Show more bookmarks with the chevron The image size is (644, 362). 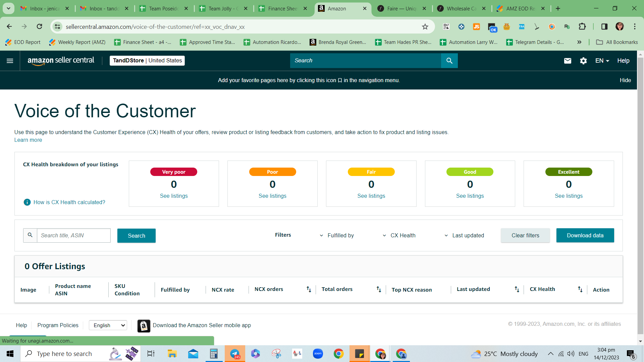pyautogui.click(x=579, y=42)
